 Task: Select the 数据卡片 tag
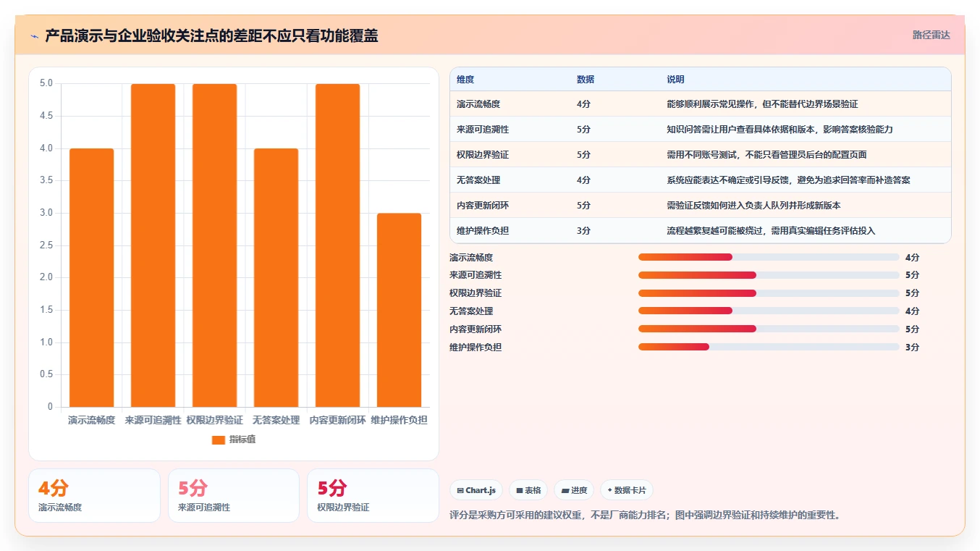(627, 490)
